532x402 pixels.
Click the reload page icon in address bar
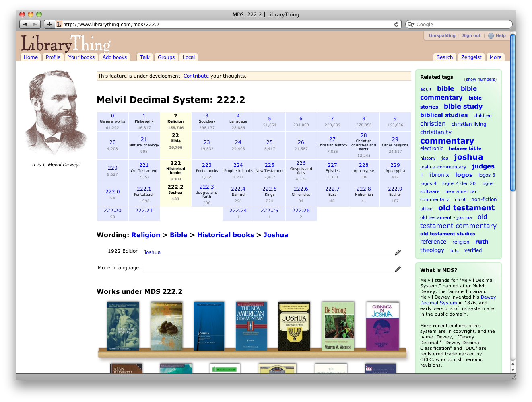pyautogui.click(x=396, y=24)
